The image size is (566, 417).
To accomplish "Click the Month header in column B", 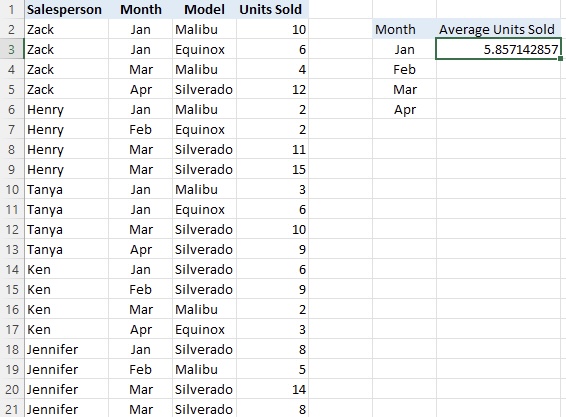I will tap(140, 9).
